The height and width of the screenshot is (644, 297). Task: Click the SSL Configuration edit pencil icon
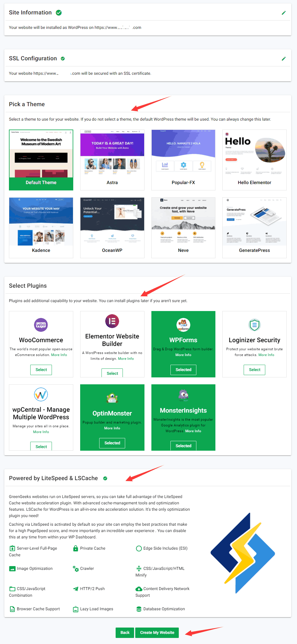click(283, 59)
